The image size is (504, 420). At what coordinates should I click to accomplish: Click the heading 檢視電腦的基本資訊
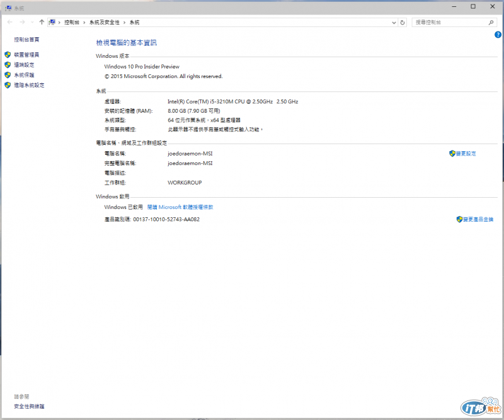pos(127,43)
